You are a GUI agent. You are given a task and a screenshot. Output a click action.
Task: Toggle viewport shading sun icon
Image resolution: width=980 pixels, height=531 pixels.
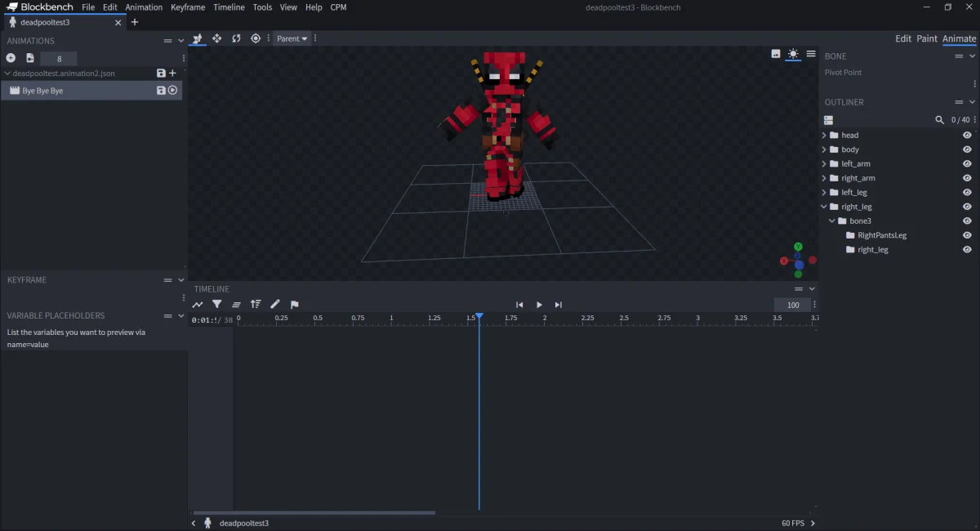click(793, 54)
